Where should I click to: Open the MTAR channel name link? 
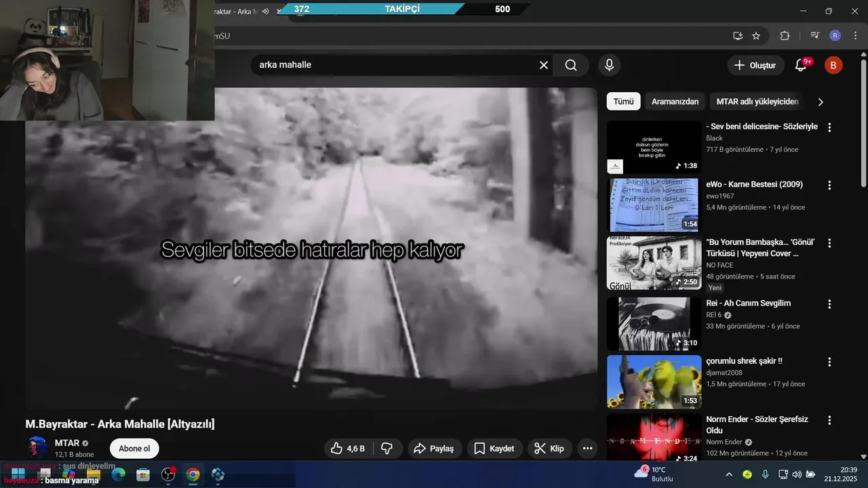tap(67, 443)
